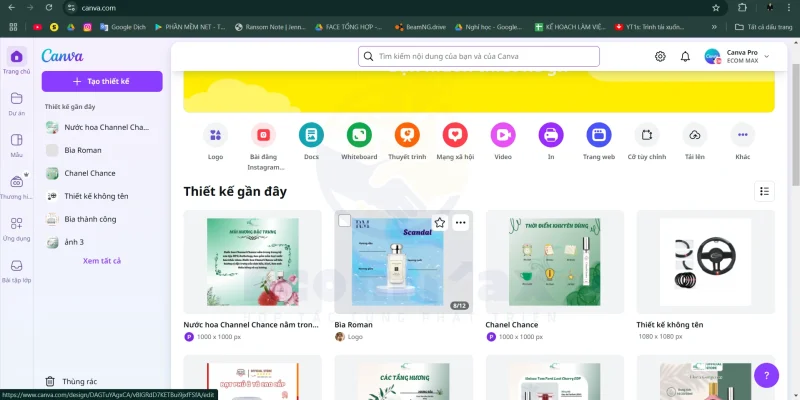Reload the browser page
800x400 pixels.
point(49,8)
